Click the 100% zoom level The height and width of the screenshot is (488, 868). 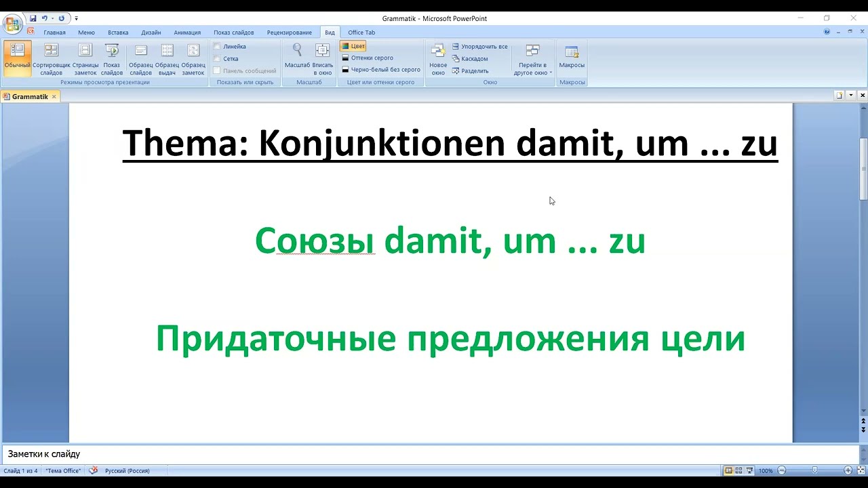click(766, 470)
